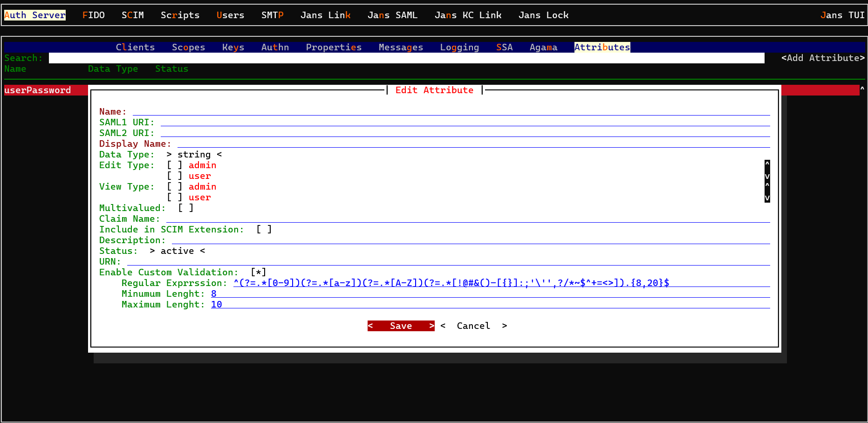Open the Data Type selector showing string
The height and width of the screenshot is (423, 868).
194,154
